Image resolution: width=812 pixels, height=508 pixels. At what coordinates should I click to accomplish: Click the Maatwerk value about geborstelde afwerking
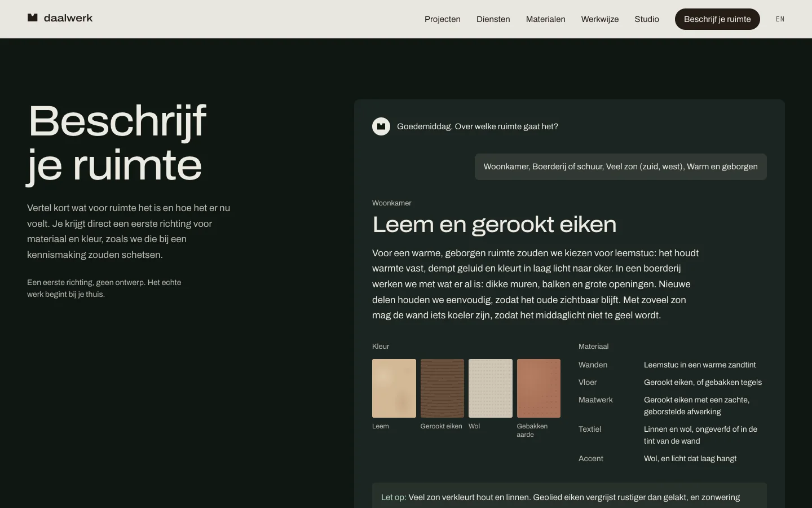(x=697, y=406)
